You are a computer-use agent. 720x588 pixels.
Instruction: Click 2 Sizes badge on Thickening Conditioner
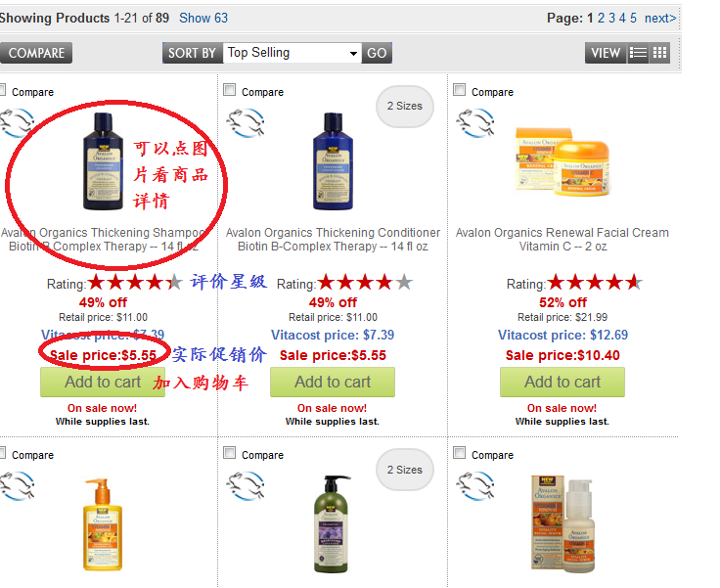(405, 106)
